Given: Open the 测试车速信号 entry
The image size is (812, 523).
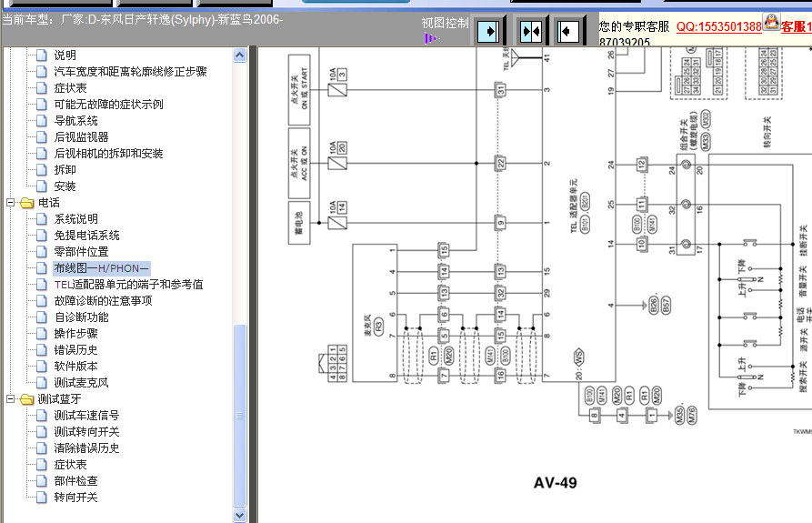Looking at the screenshot, I should click(87, 416).
